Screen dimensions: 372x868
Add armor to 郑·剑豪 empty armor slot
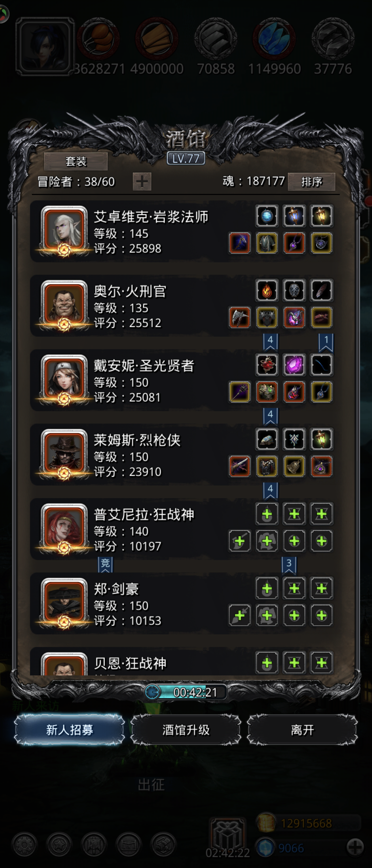pyautogui.click(x=267, y=615)
